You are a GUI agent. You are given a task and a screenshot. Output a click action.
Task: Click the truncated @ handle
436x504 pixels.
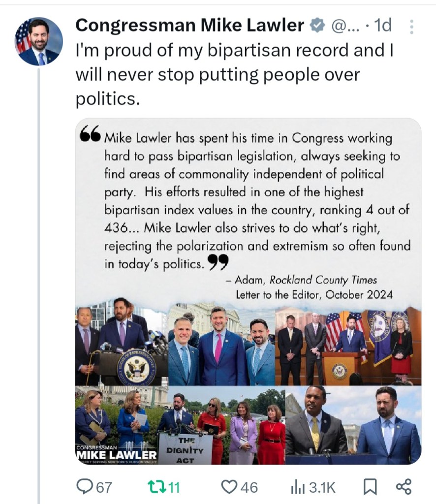point(346,26)
